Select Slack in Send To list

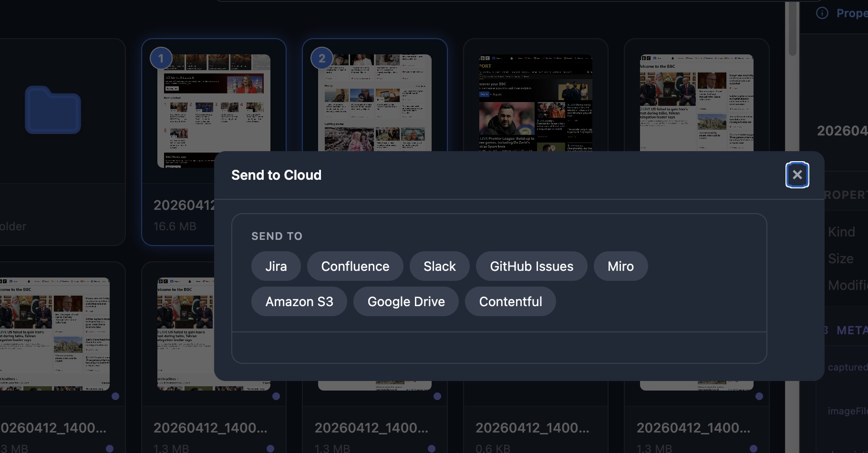439,266
